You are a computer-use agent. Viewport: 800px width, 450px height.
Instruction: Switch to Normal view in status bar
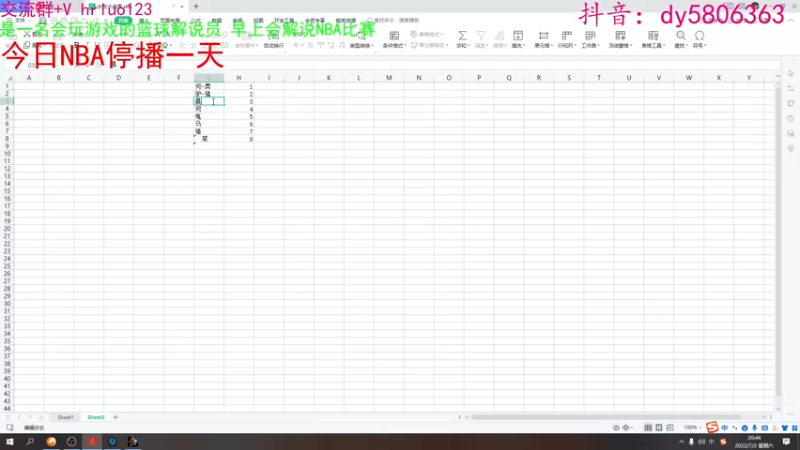point(648,428)
